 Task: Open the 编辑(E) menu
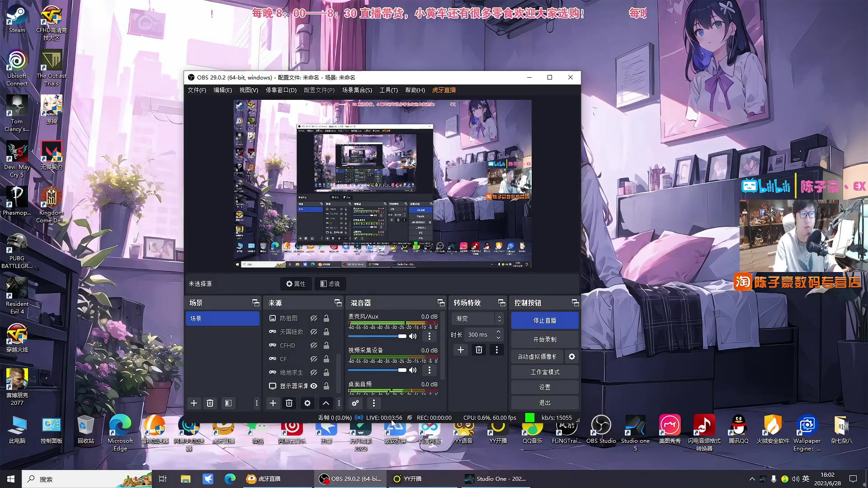click(x=222, y=90)
